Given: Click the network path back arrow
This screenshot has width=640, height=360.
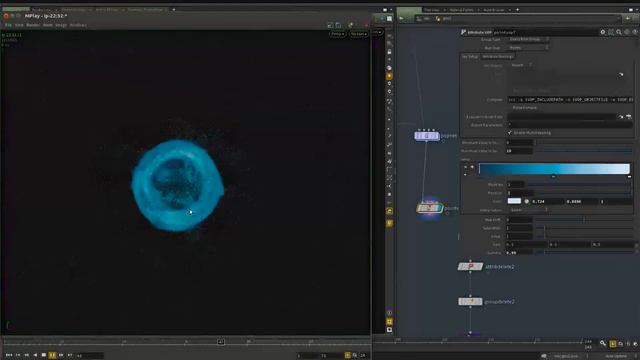Looking at the screenshot, I should tap(402, 18).
